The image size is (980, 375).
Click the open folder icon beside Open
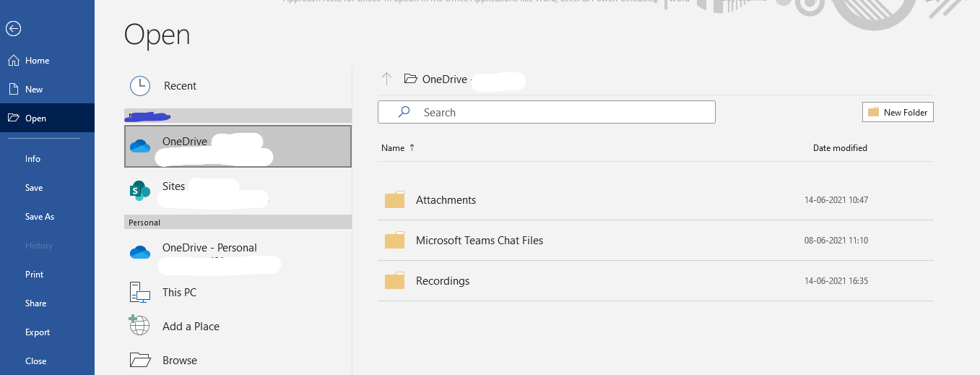click(x=13, y=118)
